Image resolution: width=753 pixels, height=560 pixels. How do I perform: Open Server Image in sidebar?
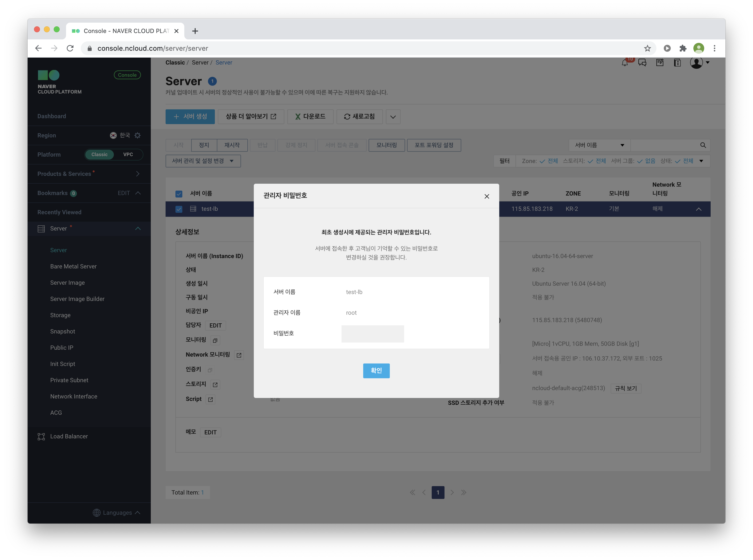pyautogui.click(x=68, y=283)
